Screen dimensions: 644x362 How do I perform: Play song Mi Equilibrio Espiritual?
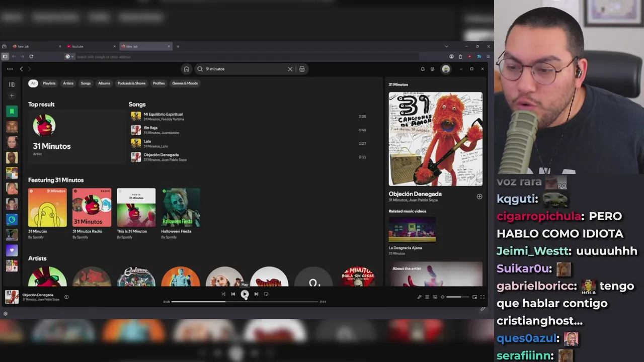[x=249, y=116]
